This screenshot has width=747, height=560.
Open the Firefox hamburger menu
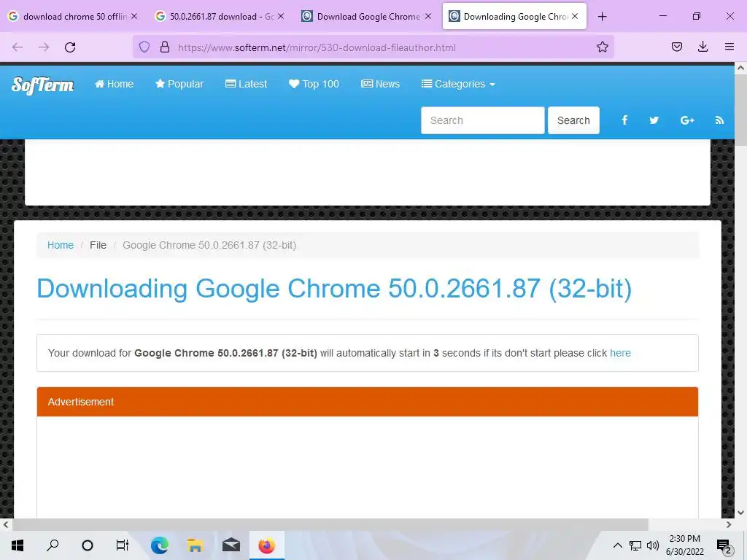(729, 47)
